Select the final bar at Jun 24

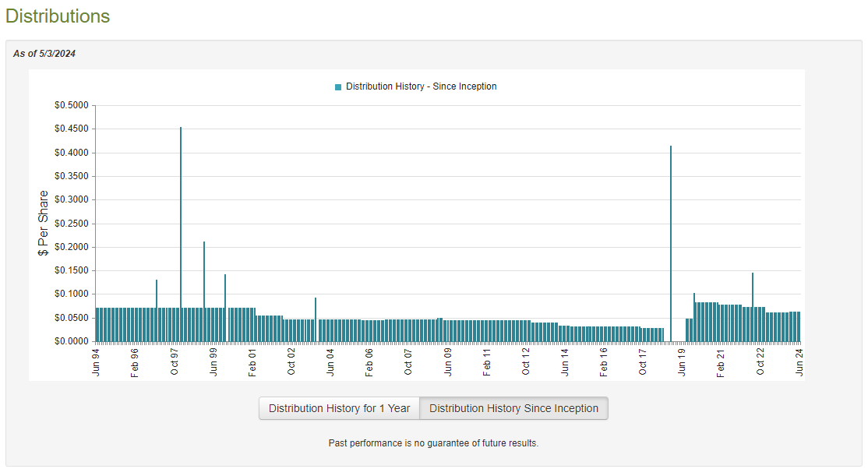[x=799, y=327]
